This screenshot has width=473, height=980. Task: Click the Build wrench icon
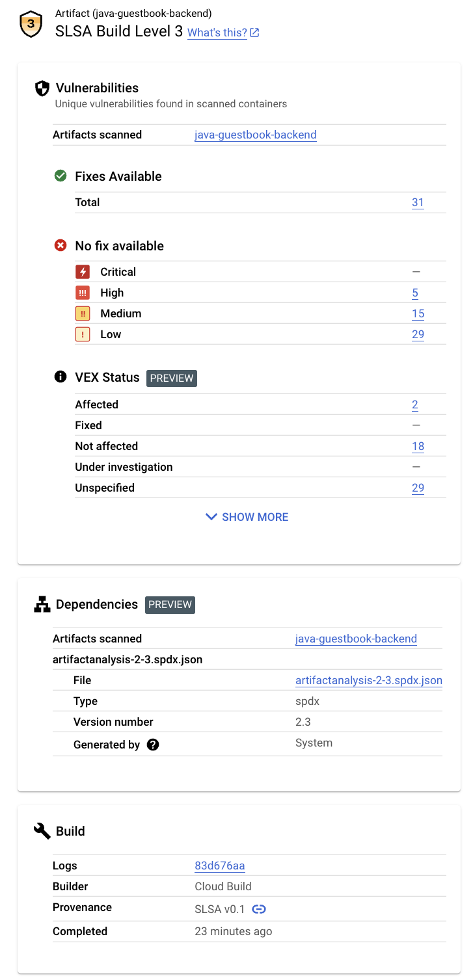41,830
